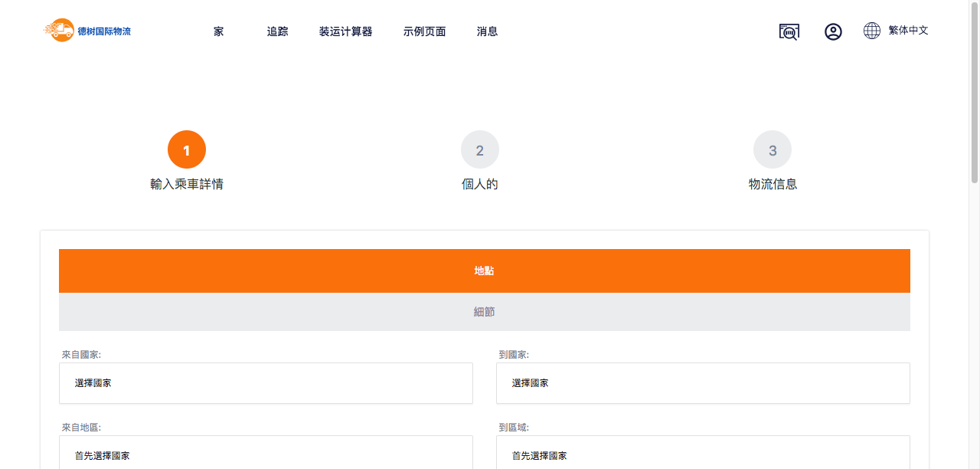Open the 追踪 navigation item

278,31
